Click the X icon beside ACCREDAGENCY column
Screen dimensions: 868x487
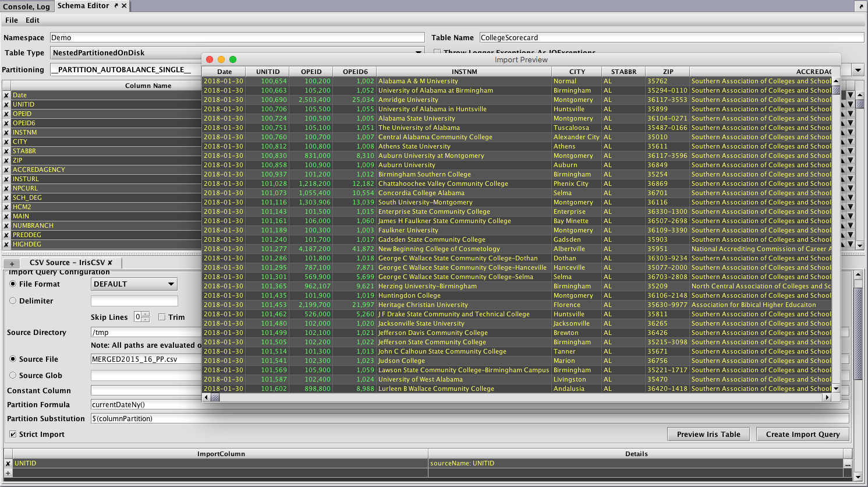[x=6, y=170]
